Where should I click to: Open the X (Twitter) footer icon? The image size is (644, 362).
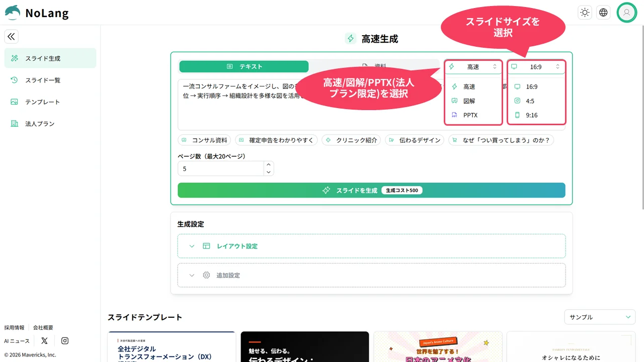(44, 341)
